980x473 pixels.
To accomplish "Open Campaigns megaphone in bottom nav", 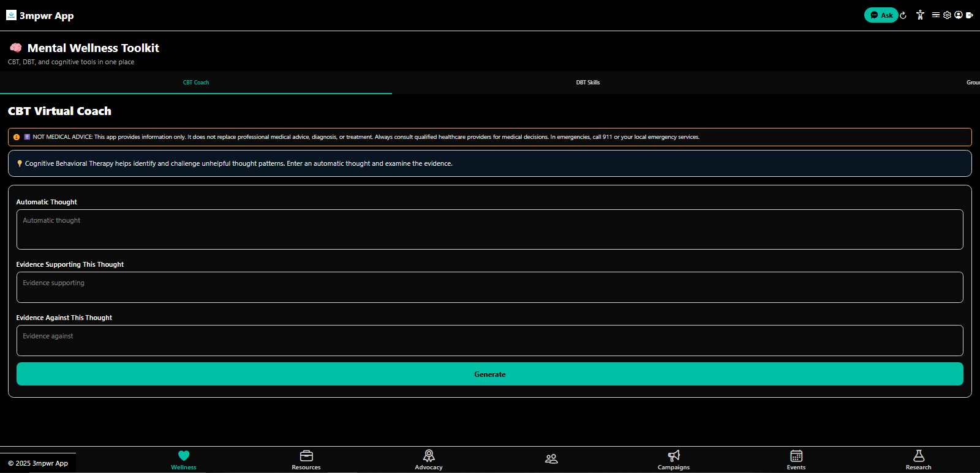I will pos(674,460).
